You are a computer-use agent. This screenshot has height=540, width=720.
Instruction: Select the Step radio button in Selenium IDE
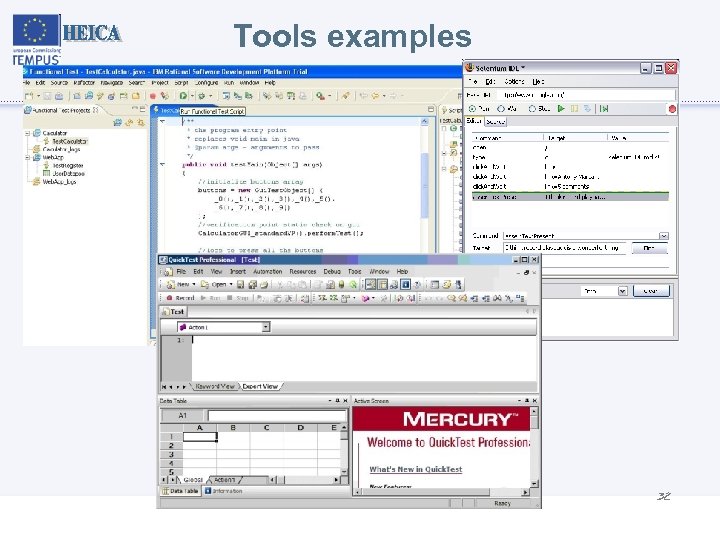532,109
